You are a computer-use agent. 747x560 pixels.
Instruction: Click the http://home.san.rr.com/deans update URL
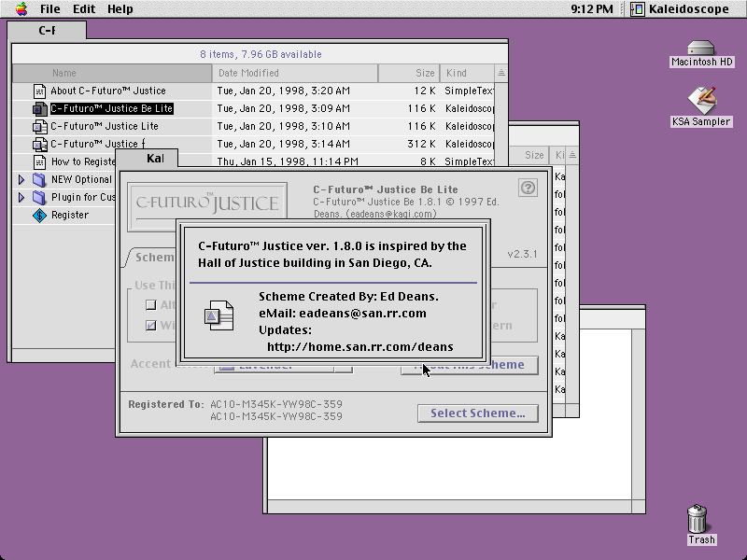point(360,346)
